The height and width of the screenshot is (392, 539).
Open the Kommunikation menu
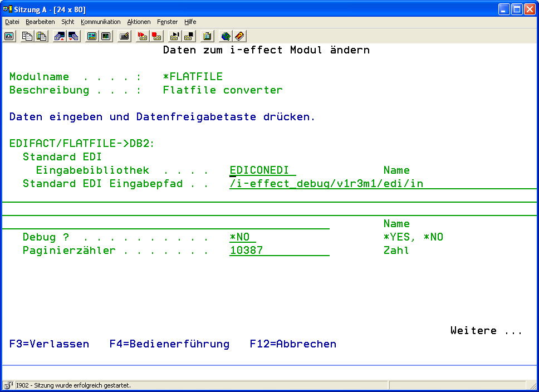pyautogui.click(x=100, y=22)
